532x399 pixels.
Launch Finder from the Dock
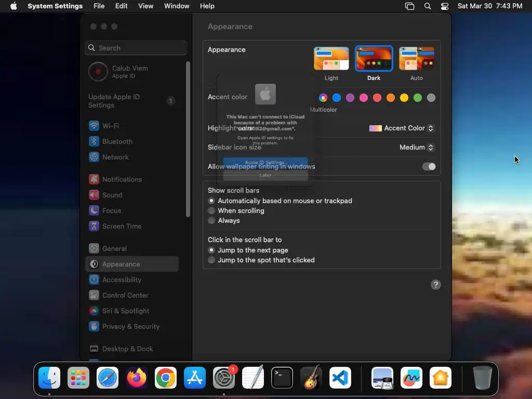click(49, 378)
